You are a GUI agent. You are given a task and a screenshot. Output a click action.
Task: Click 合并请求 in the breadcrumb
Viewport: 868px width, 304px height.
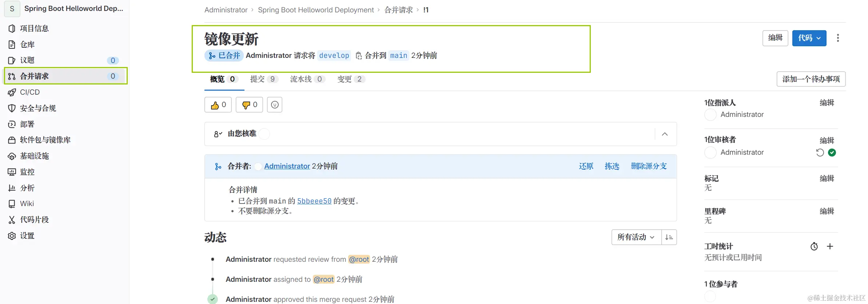399,10
